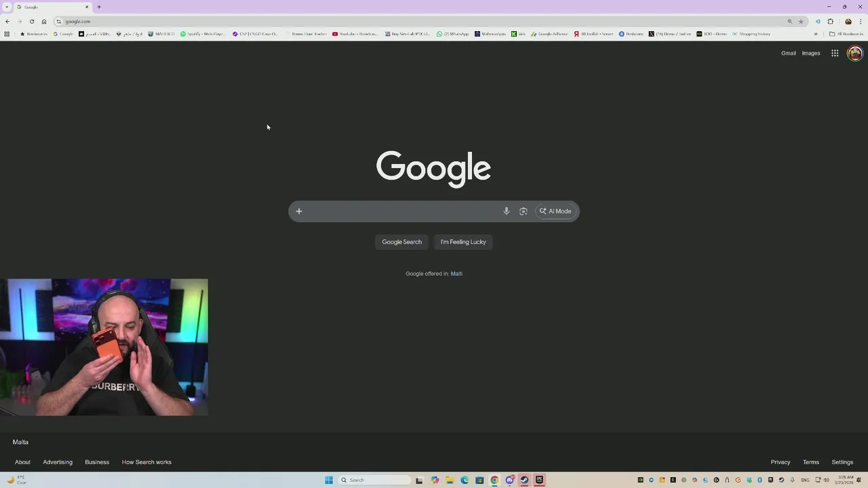
Task: Open the weather widget in the taskbar
Action: (17, 480)
